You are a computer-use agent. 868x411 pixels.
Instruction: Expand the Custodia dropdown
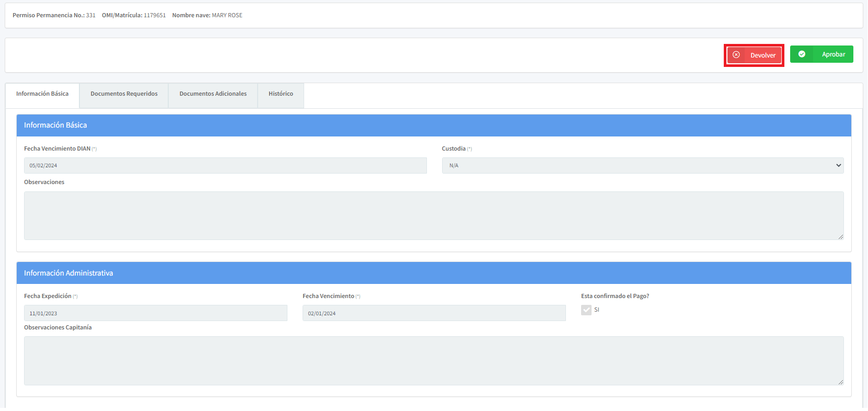(642, 166)
